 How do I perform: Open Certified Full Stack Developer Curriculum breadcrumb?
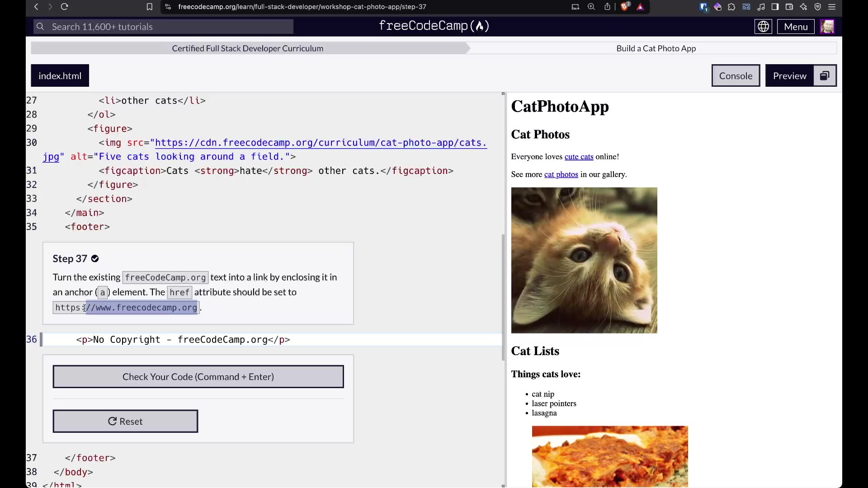click(247, 48)
